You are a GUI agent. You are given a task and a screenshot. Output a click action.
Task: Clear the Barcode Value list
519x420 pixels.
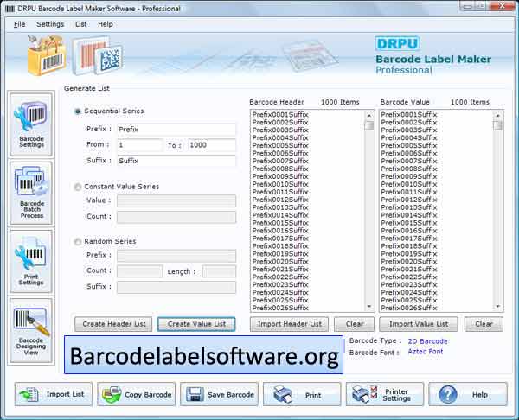click(484, 324)
